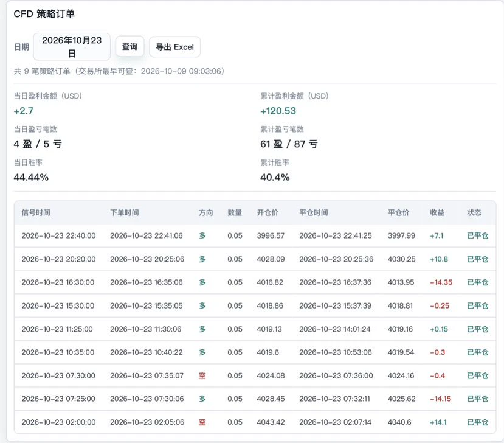Click the -14.15 profit cell

pyautogui.click(x=440, y=399)
